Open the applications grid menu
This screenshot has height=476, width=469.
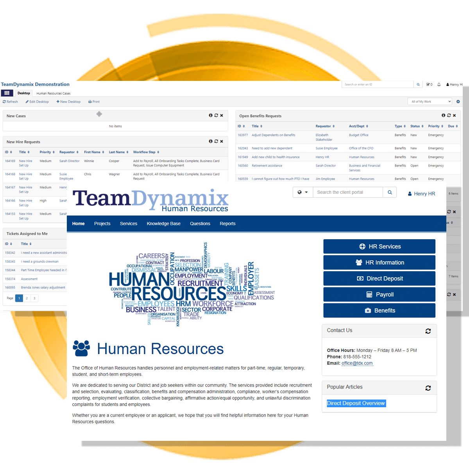(7, 93)
